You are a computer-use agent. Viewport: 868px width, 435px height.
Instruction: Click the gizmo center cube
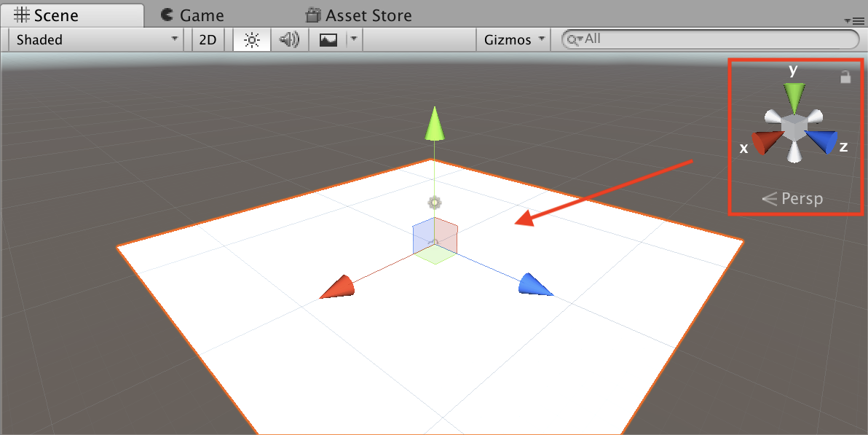pyautogui.click(x=794, y=128)
